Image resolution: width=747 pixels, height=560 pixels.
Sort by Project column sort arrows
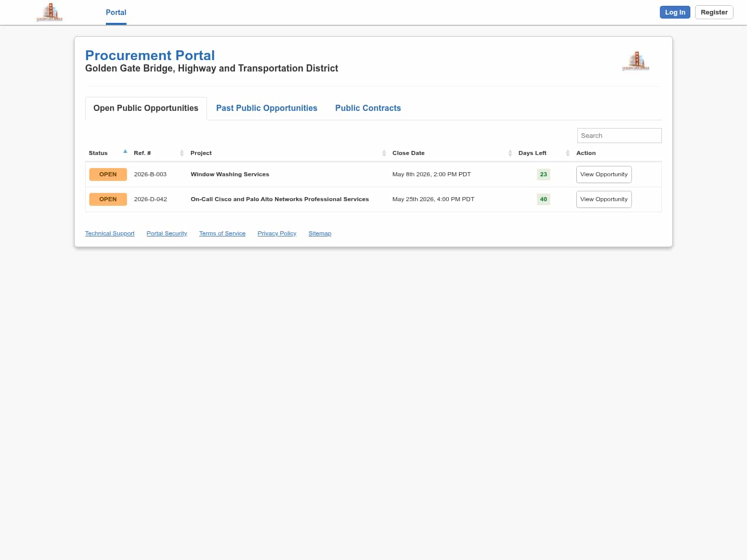pyautogui.click(x=384, y=153)
